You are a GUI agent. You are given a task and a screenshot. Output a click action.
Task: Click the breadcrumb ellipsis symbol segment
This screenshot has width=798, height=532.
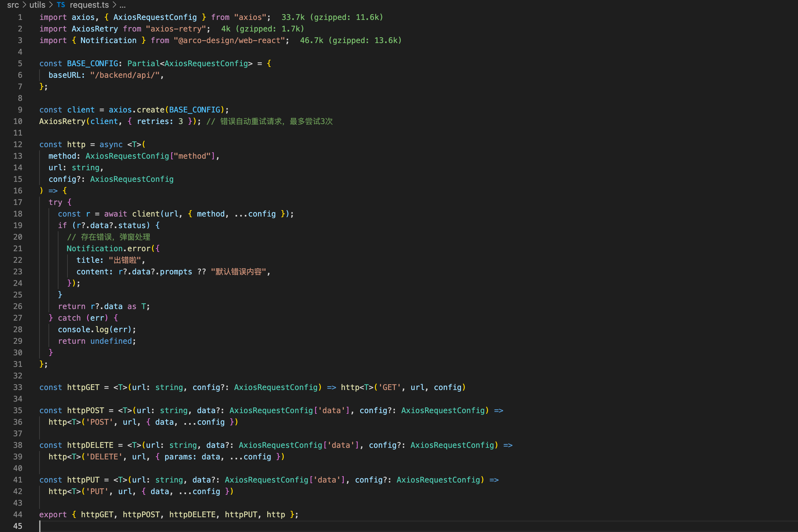tap(122, 5)
